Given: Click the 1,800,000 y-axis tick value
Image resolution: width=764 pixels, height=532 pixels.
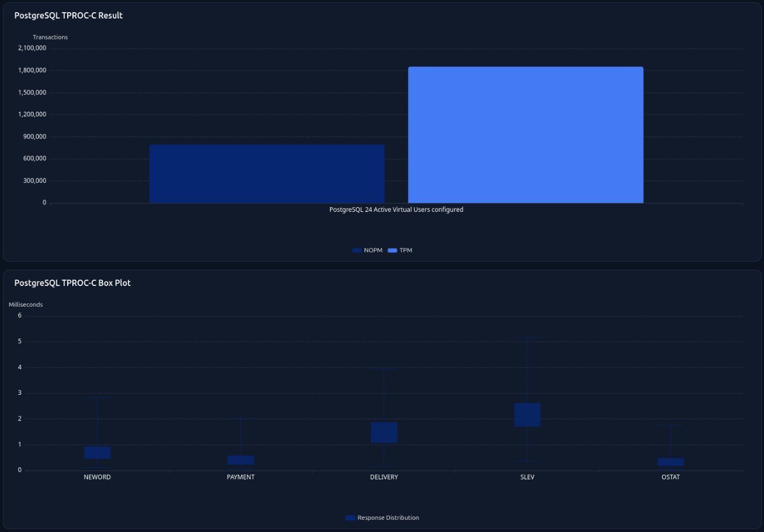Looking at the screenshot, I should (32, 70).
